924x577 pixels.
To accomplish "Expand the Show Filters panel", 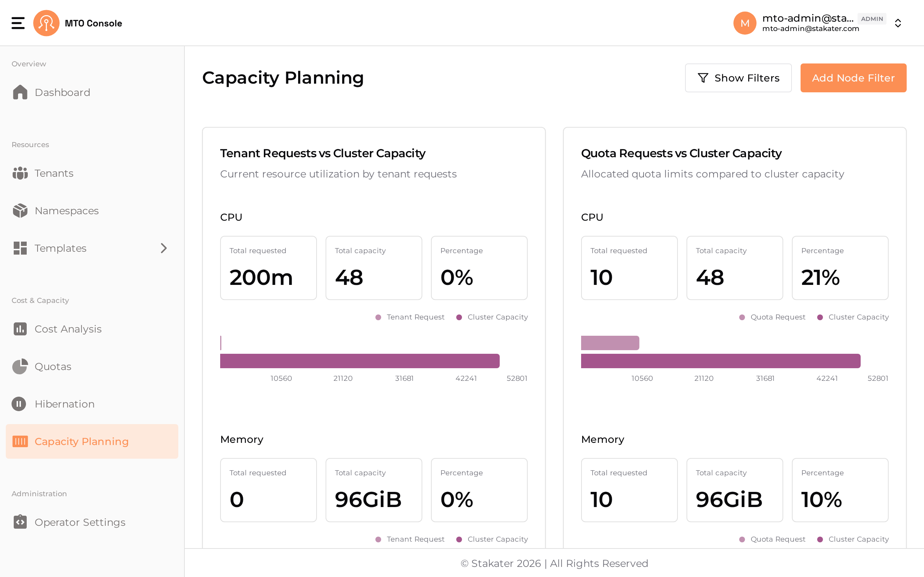I will (x=738, y=78).
